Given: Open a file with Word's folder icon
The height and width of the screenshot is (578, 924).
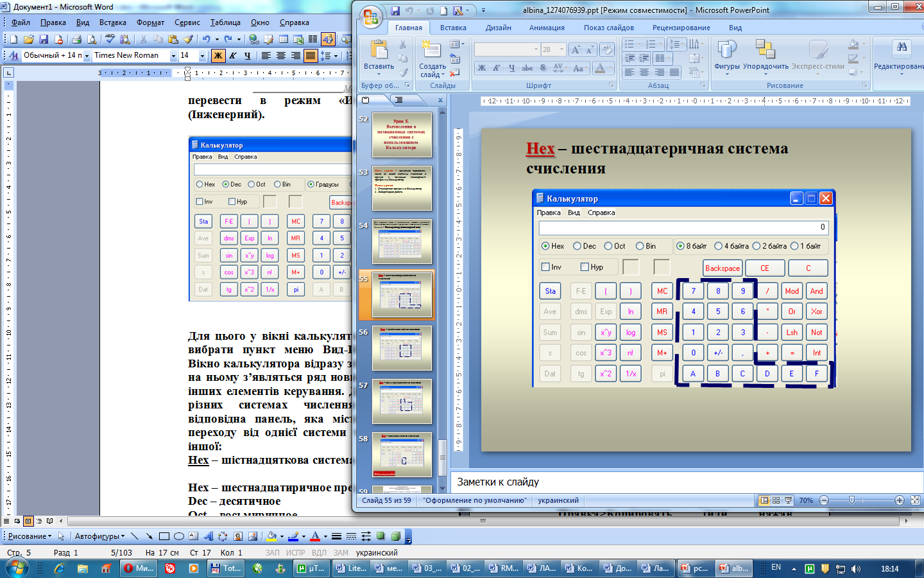Looking at the screenshot, I should [29, 39].
